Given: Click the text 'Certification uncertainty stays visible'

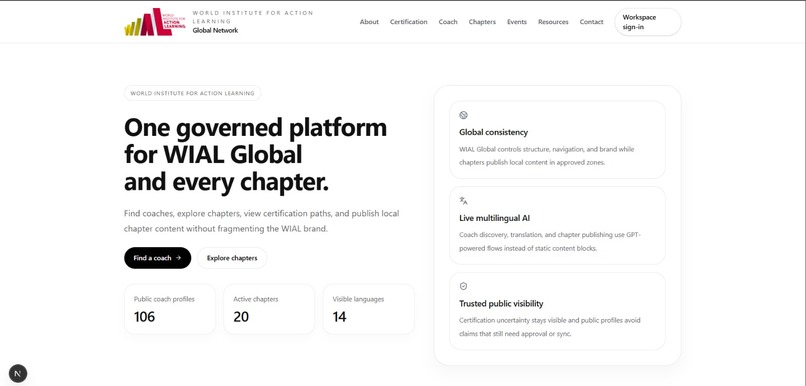Looking at the screenshot, I should 549,327.
